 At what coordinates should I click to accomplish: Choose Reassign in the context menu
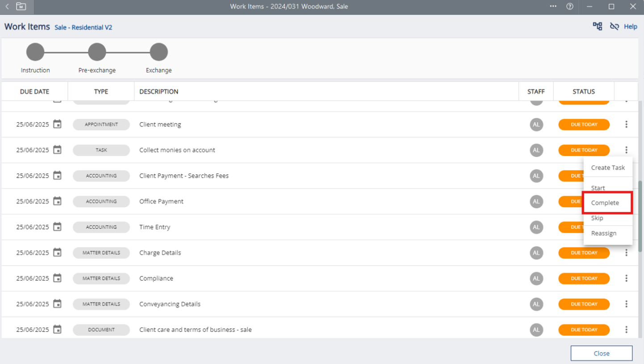coord(603,233)
